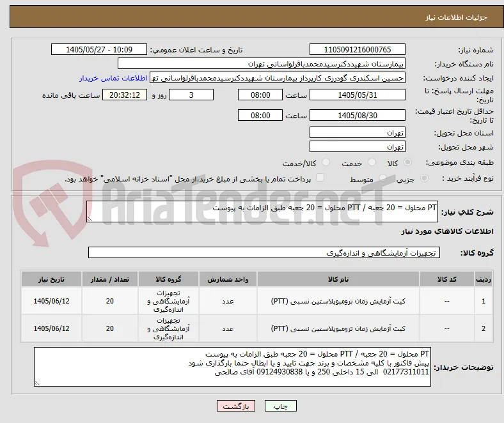504x423 pixels.
Task: Toggle the Islamic treasury payment checkbox
Action: pyautogui.click(x=320, y=178)
